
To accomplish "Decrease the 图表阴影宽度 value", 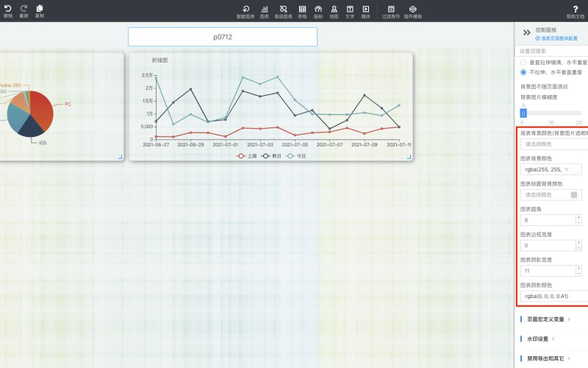I will [x=578, y=273].
